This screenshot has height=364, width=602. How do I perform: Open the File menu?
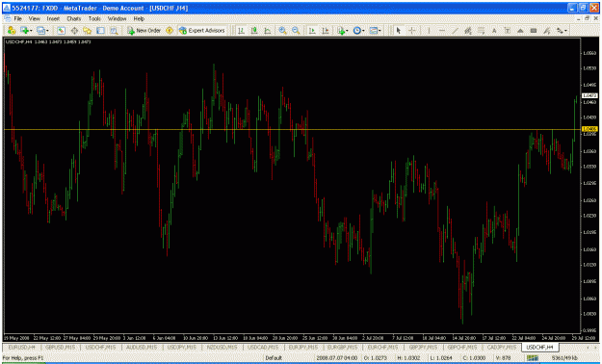pyautogui.click(x=18, y=18)
